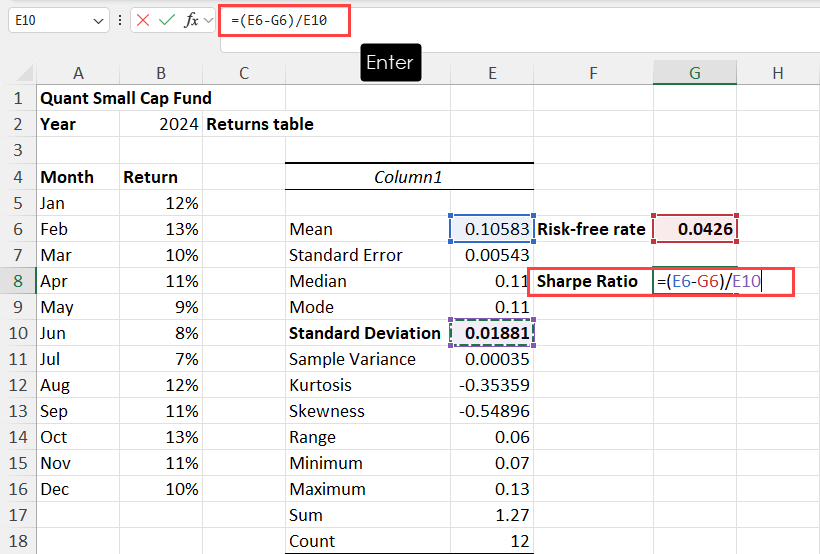Image resolution: width=820 pixels, height=554 pixels.
Task: Expand the formula bar chevron next to fx
Action: 209,20
